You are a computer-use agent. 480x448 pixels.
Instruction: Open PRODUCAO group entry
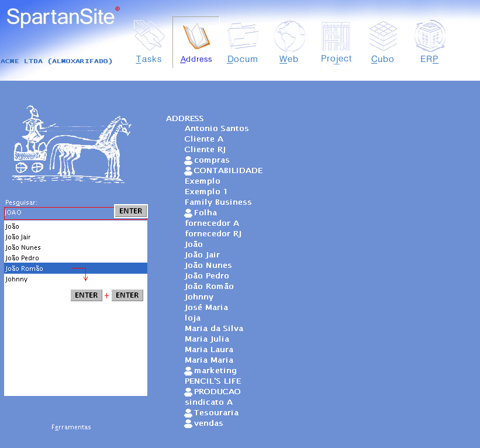[x=217, y=392]
